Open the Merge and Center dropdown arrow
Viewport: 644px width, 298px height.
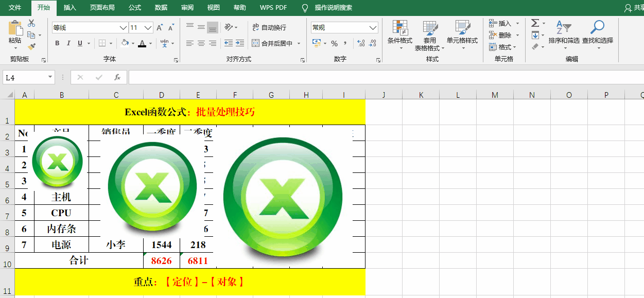(299, 43)
